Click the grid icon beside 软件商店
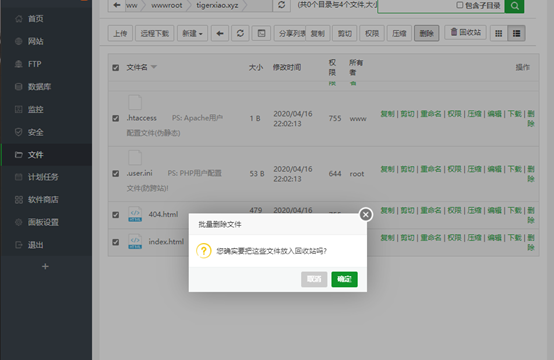The width and height of the screenshot is (554, 360). [x=19, y=200]
